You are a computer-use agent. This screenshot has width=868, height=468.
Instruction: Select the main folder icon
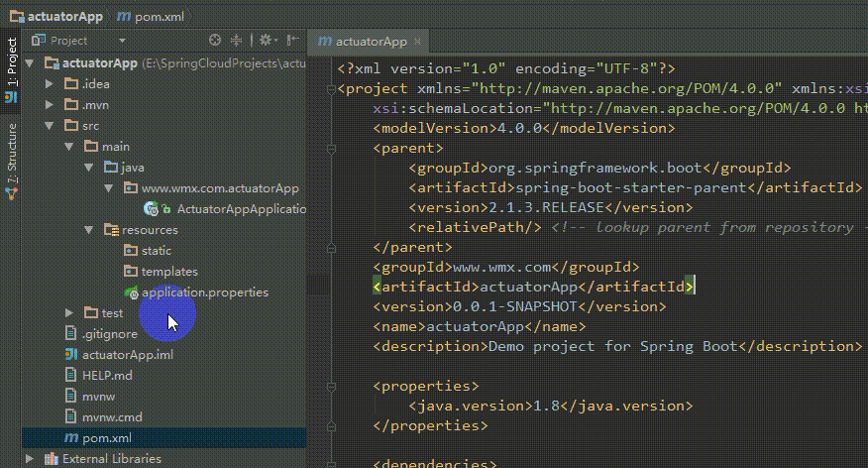[91, 146]
